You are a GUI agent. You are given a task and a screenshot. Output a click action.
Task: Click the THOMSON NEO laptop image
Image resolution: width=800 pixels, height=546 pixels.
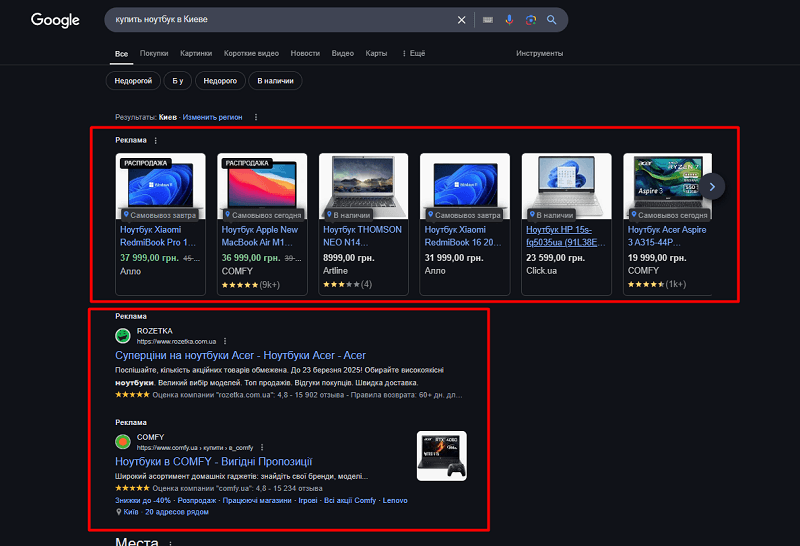pos(363,186)
